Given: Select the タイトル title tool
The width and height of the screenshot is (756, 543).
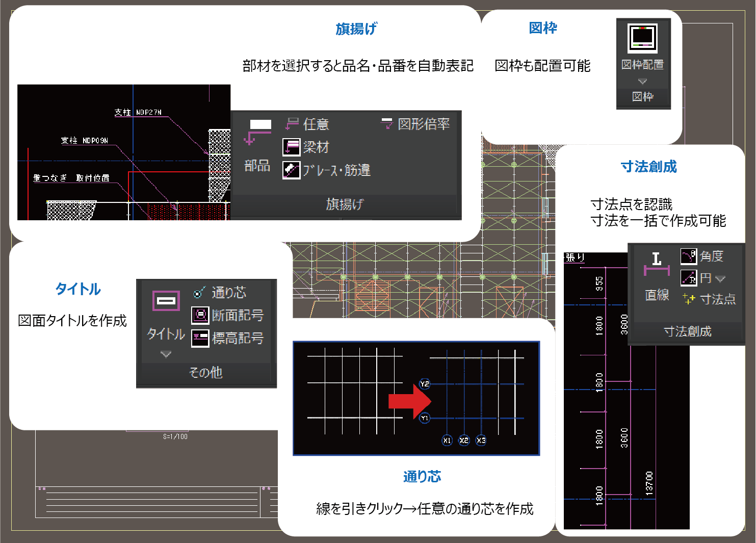Looking at the screenshot, I should coord(166,302).
